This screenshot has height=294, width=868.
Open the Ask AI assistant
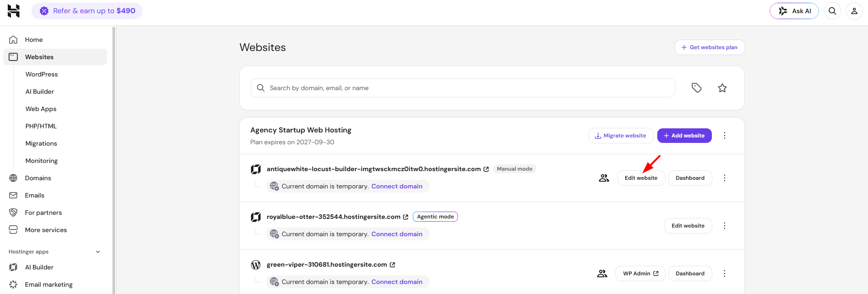click(794, 11)
